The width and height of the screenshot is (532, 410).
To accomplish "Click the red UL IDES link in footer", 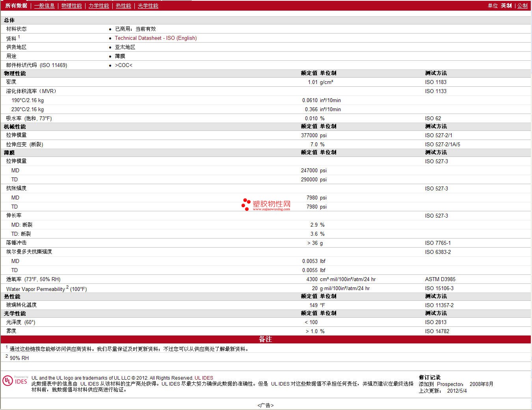I will click(x=204, y=378).
